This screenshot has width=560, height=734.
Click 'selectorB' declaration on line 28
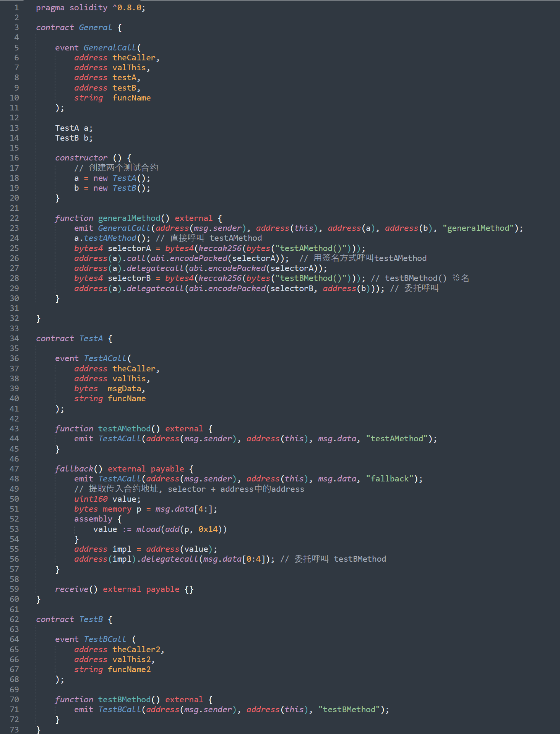[129, 278]
